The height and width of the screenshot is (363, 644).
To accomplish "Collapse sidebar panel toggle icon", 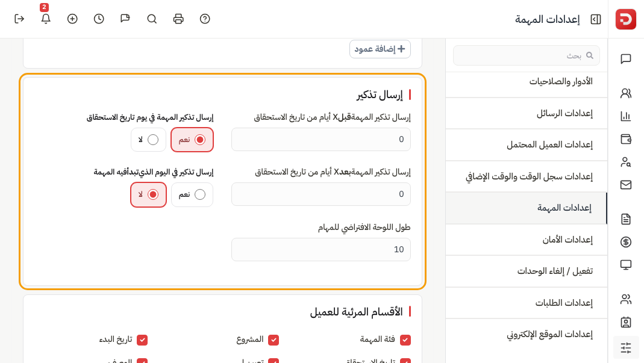I will pos(596,19).
